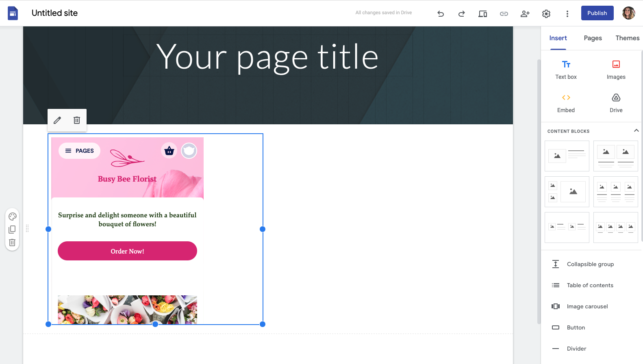Insert from Drive

616,103
